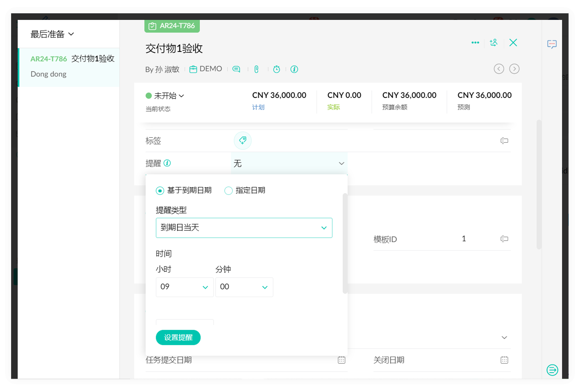Open calendar for 关闭日期 field

coord(504,360)
